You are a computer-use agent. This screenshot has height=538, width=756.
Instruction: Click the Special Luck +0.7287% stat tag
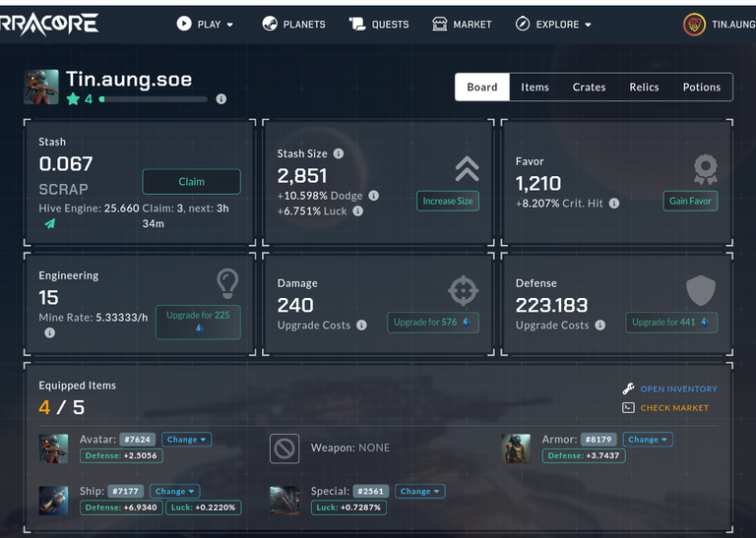point(348,508)
